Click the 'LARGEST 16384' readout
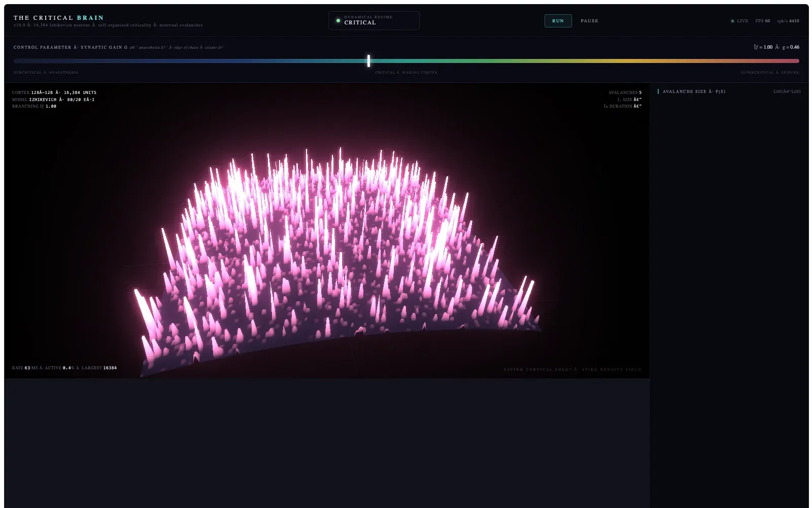 [99, 368]
